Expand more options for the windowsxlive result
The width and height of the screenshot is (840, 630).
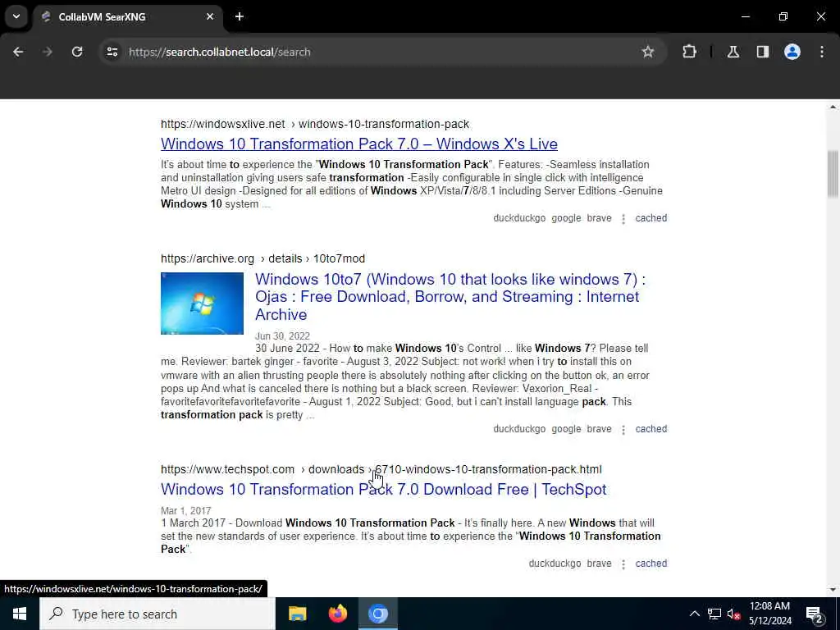coord(623,218)
